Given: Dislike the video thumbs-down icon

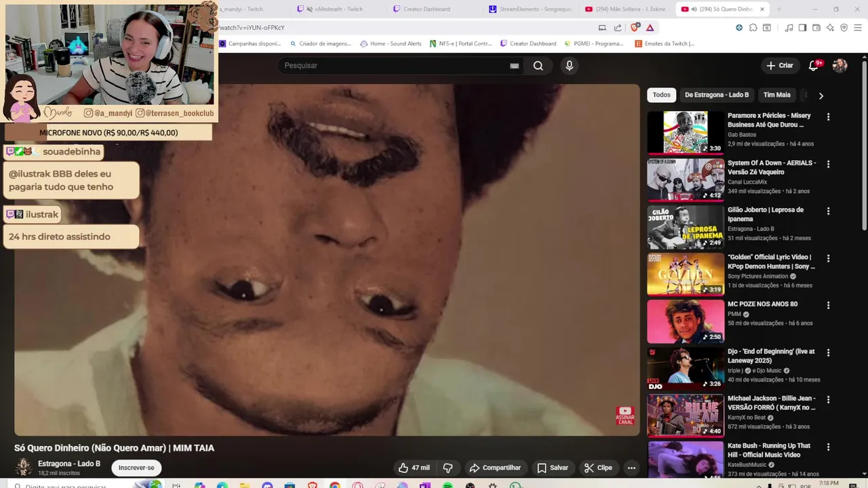Looking at the screenshot, I should [448, 468].
